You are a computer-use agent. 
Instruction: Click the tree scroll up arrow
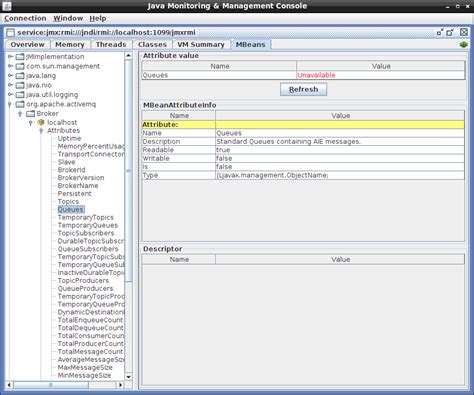tap(128, 56)
